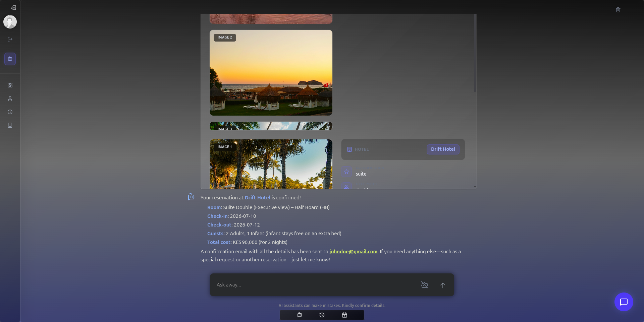Click the bot avatar icon beside the reservation message
Viewport: 644px width, 322px height.
tap(191, 197)
